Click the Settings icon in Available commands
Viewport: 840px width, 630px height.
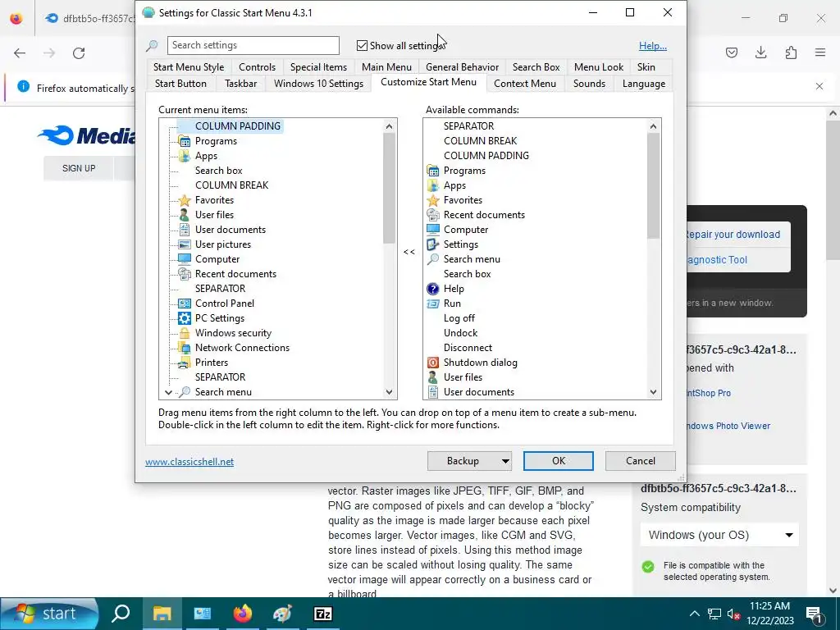click(433, 244)
